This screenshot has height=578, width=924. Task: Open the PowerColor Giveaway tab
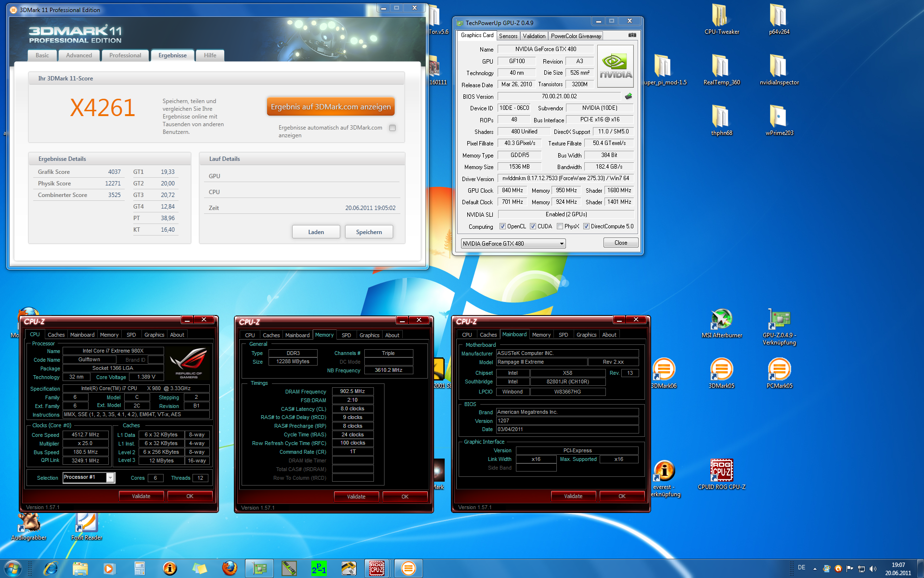tap(576, 36)
